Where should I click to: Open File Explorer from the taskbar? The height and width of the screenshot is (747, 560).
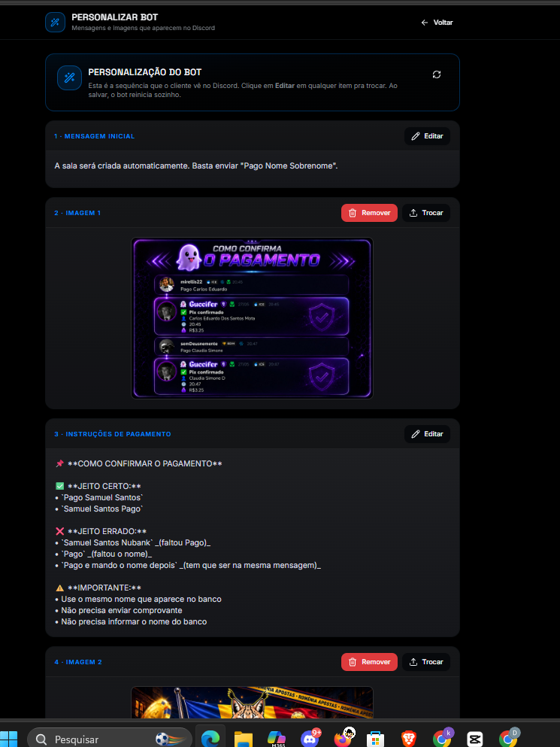(x=244, y=739)
